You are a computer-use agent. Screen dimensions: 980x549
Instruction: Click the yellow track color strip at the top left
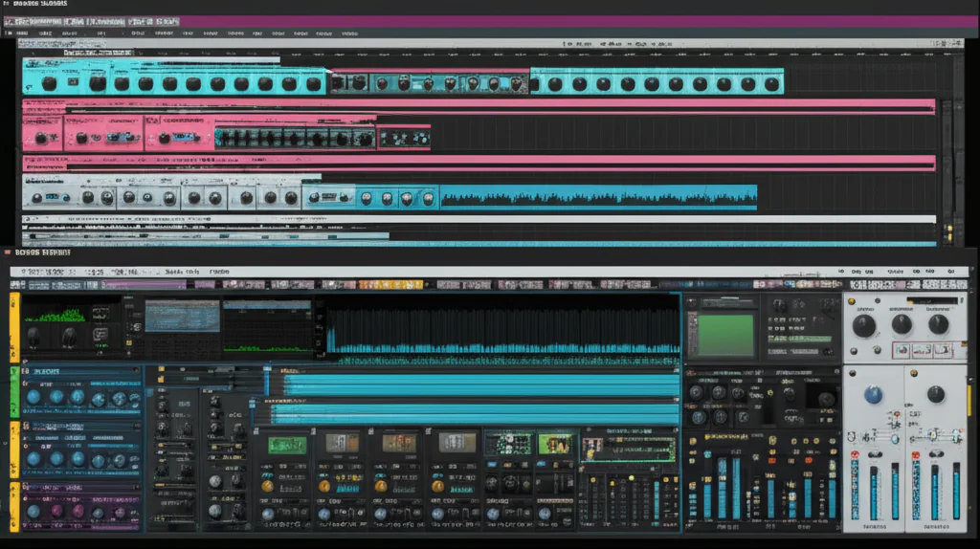click(x=14, y=327)
